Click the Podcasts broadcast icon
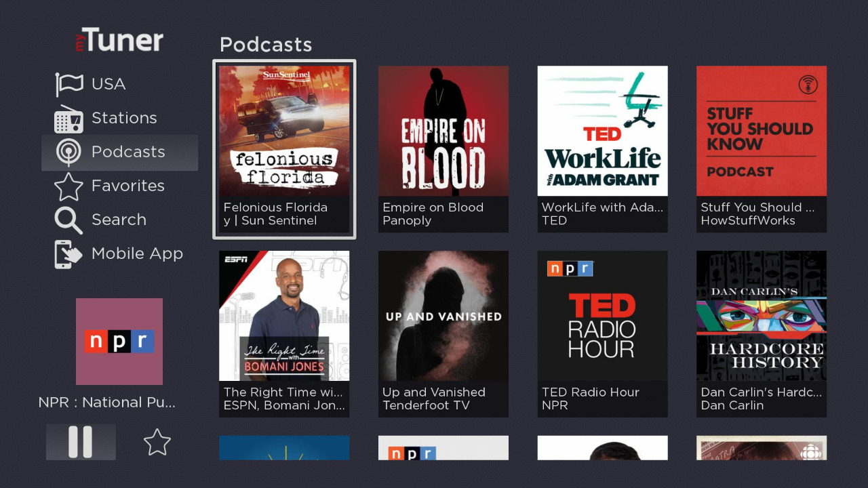Screen dimensions: 868x488 pos(68,152)
